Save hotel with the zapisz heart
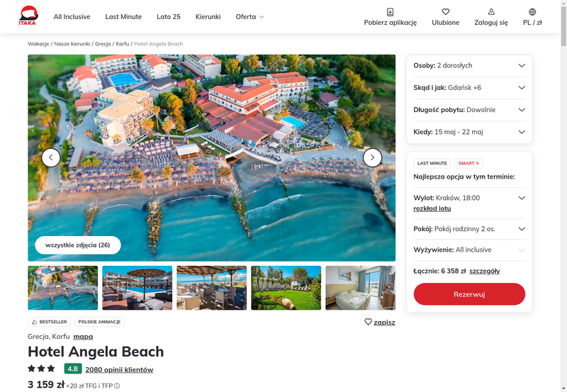This screenshot has width=567, height=392. coord(380,322)
